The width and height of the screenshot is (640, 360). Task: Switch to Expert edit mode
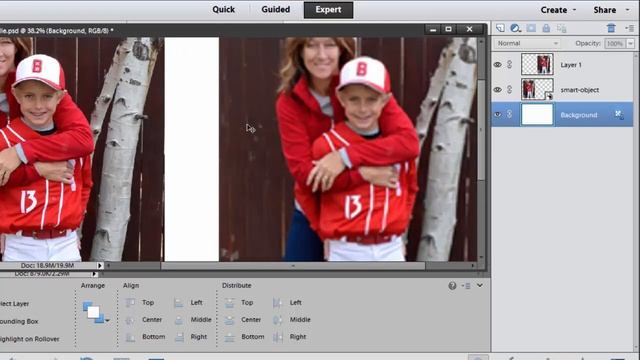click(328, 9)
